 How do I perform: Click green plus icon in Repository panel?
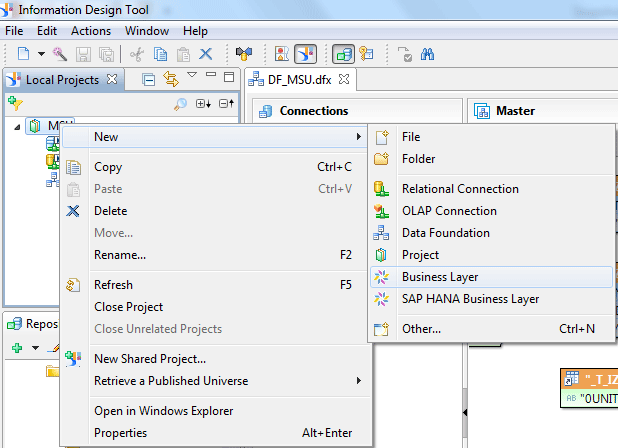pos(17,348)
